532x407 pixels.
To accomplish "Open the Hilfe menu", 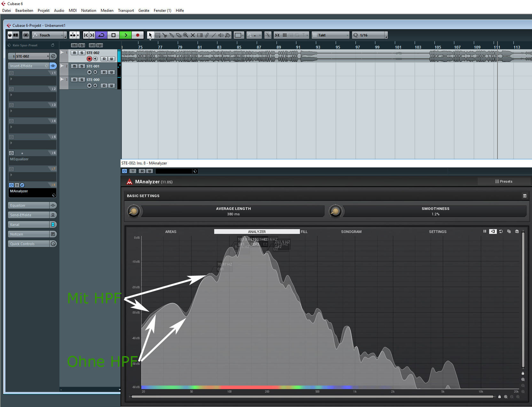I will (x=180, y=11).
